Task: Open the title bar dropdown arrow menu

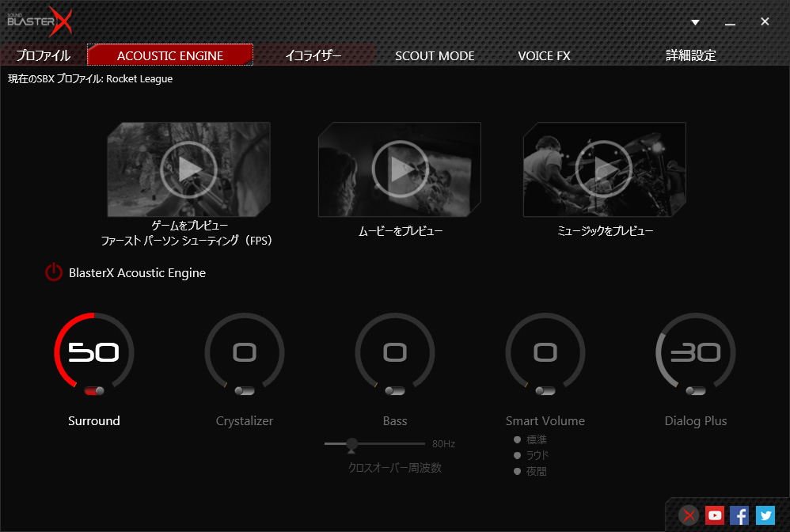Action: [x=695, y=22]
